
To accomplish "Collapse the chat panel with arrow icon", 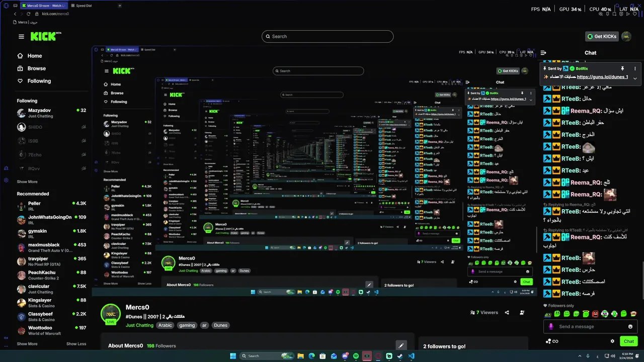I will pos(543,52).
